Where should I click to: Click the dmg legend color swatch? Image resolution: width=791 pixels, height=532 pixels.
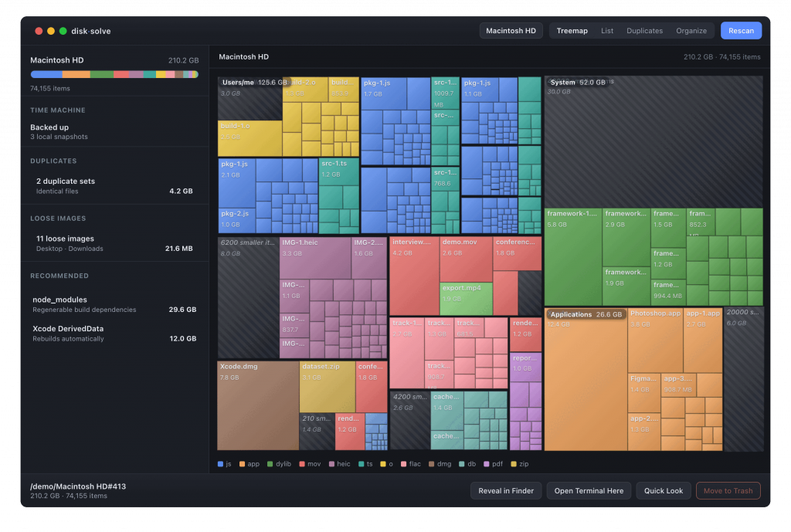431,464
